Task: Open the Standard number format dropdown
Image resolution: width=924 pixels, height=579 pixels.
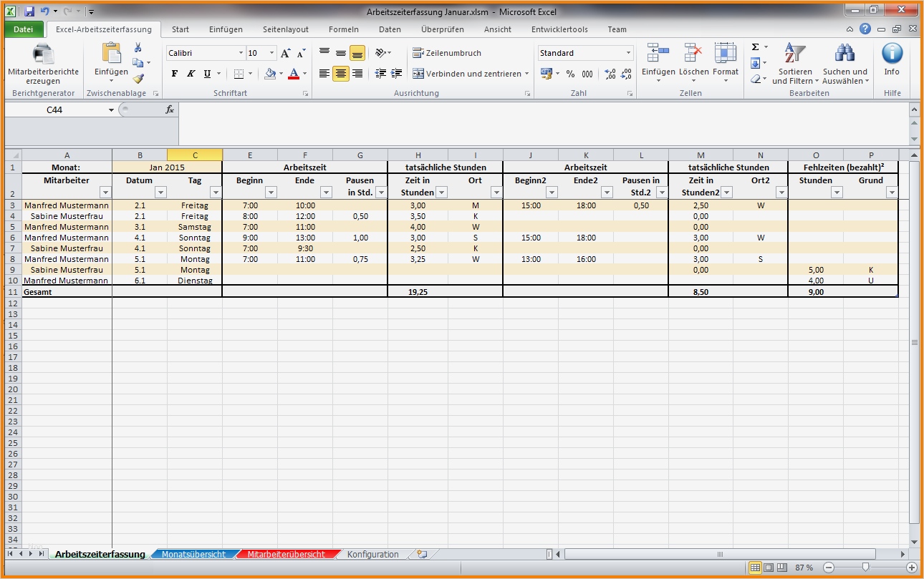Action: pyautogui.click(x=629, y=53)
